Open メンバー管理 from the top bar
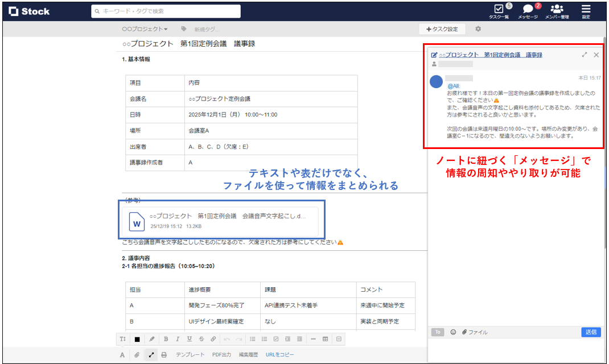609x364 pixels. [556, 11]
